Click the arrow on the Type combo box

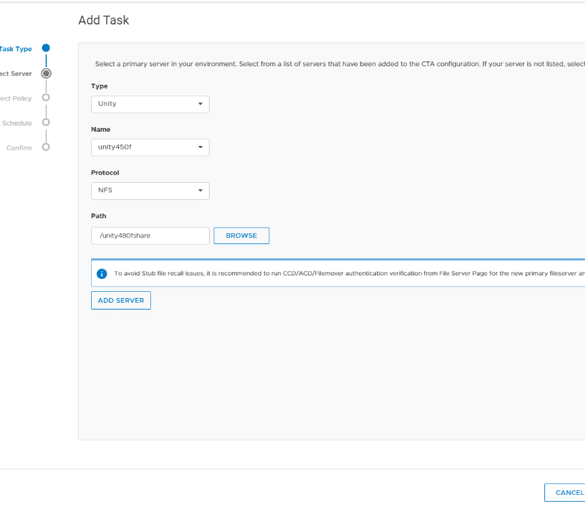tap(200, 104)
